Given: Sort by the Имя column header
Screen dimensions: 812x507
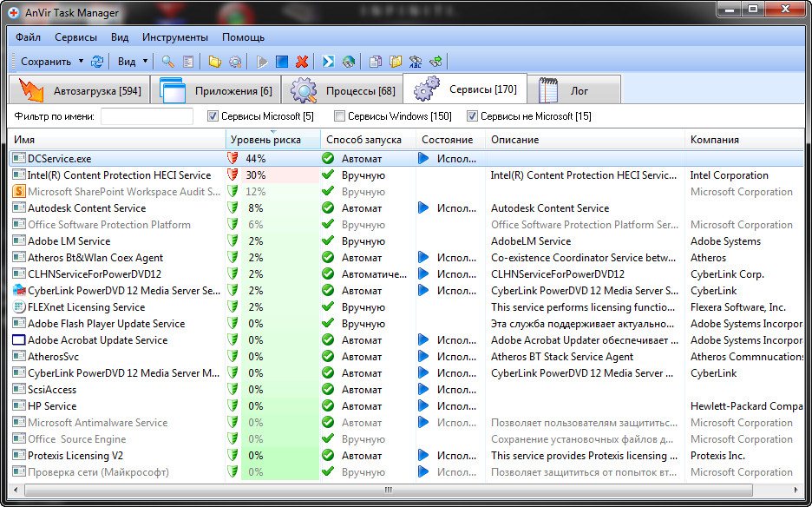Looking at the screenshot, I should pyautogui.click(x=117, y=140).
